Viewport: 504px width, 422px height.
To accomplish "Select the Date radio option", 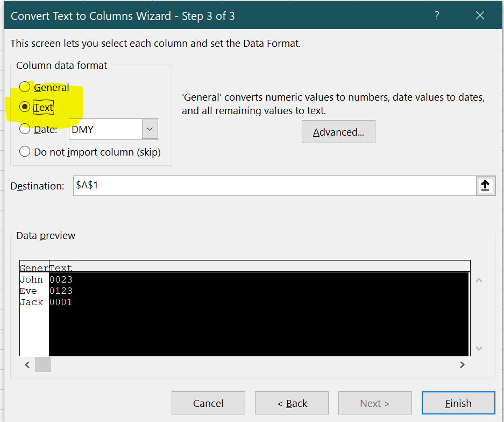I will pyautogui.click(x=25, y=129).
